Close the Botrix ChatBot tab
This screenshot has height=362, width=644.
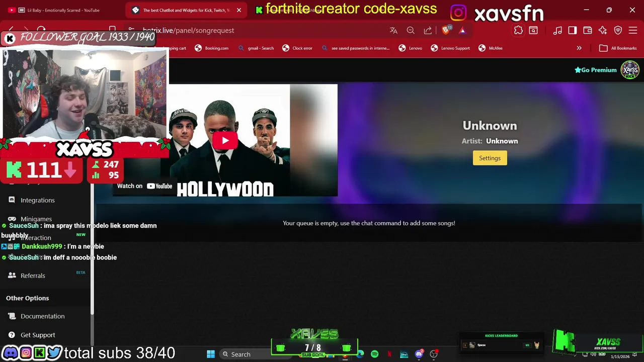(x=239, y=10)
